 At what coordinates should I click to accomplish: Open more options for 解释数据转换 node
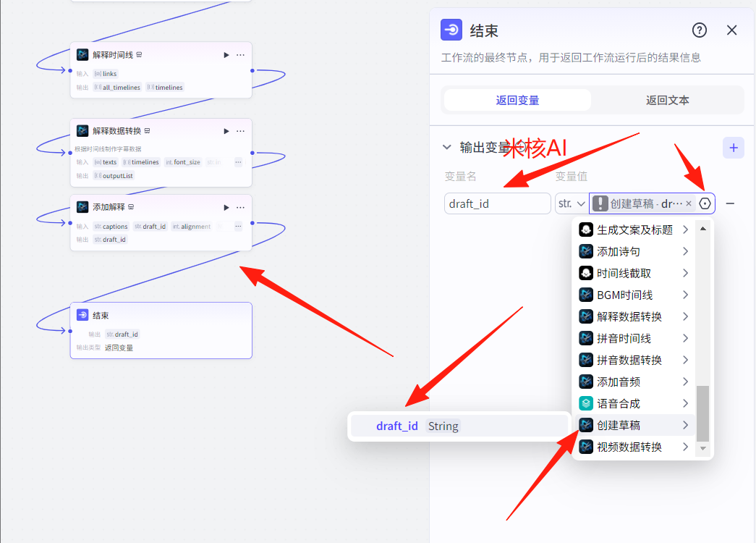[x=240, y=131]
